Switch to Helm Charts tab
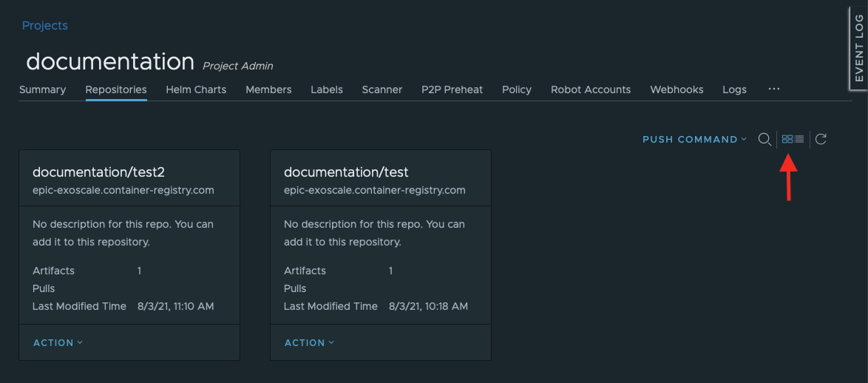 pos(196,89)
